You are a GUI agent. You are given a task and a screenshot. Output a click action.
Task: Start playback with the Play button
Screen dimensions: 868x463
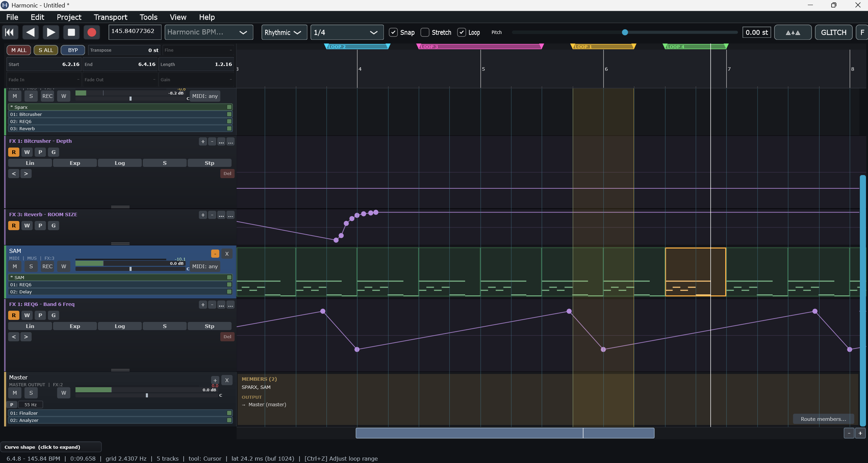(x=51, y=32)
